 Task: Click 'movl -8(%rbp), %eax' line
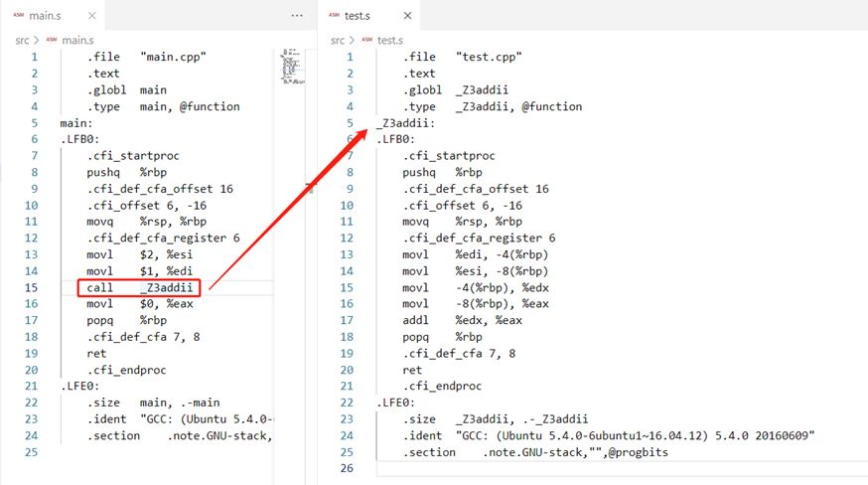pyautogui.click(x=475, y=304)
